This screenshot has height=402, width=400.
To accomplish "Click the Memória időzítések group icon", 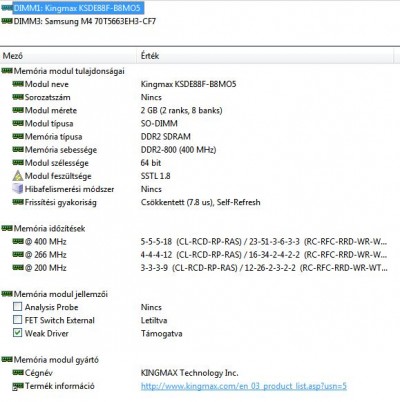I will pos(7,228).
